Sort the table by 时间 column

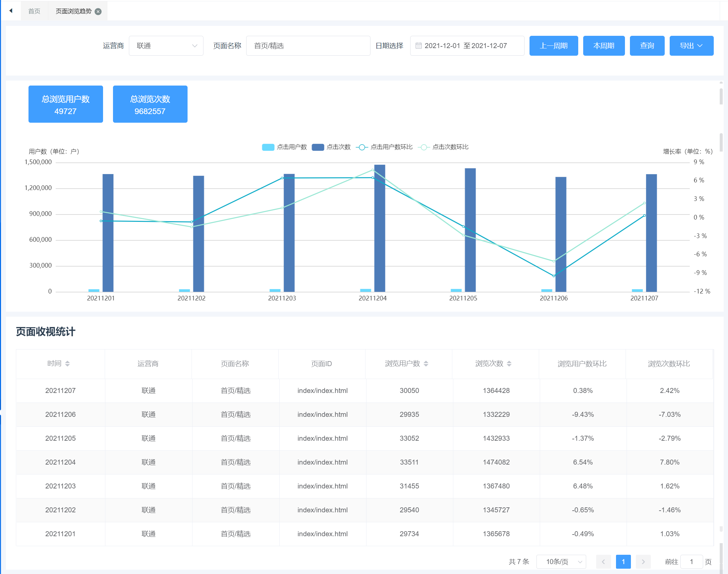(x=67, y=364)
